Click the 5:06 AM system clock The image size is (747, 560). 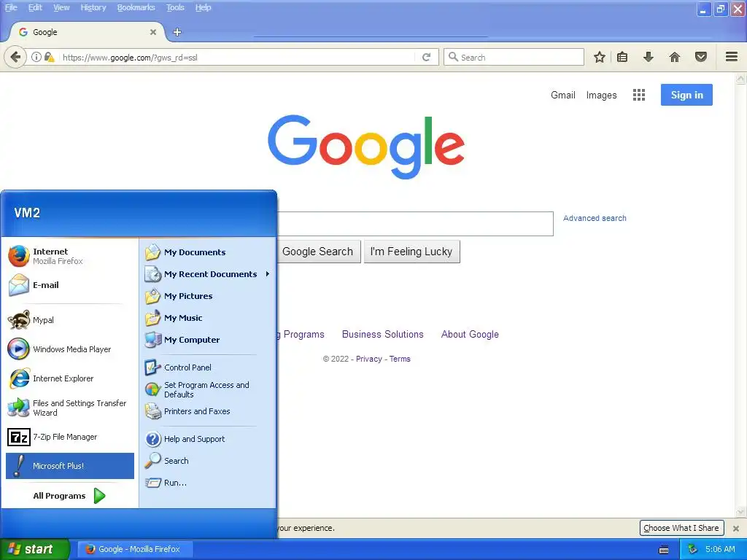coord(720,549)
